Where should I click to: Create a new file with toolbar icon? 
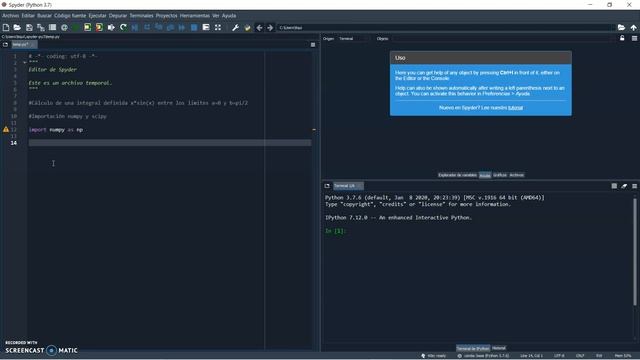(x=6, y=27)
